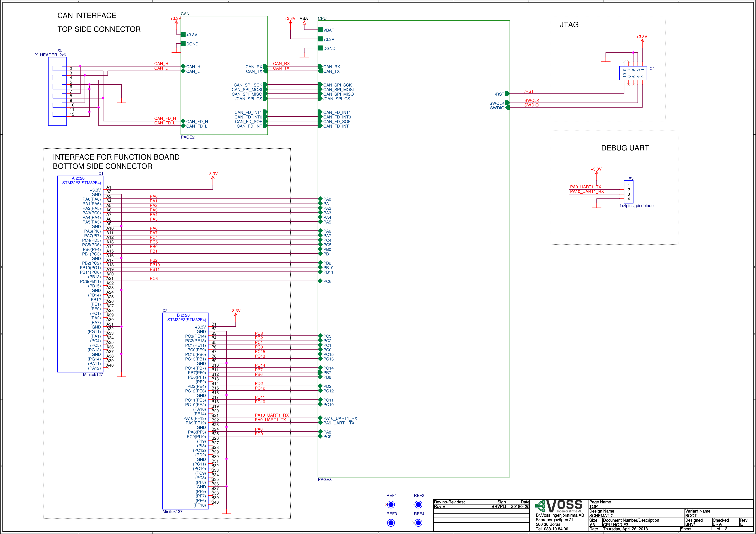This screenshot has height=534, width=756.
Task: Select the X3 debug UART connector symbol
Action: pyautogui.click(x=629, y=192)
